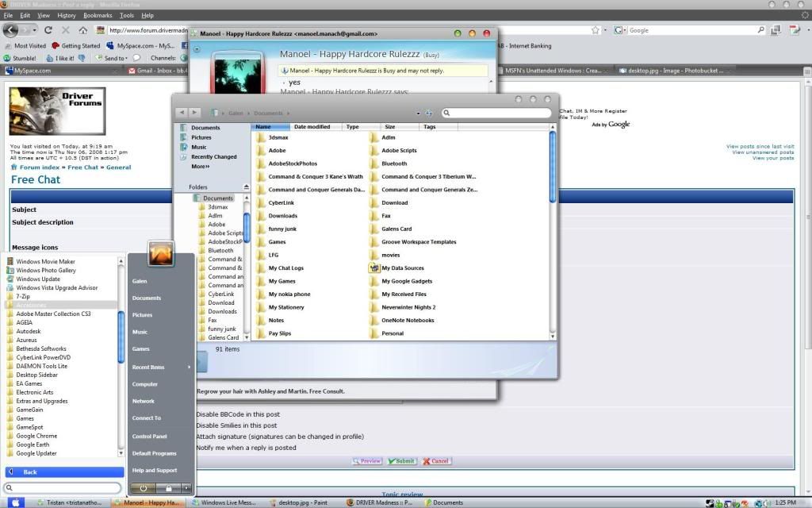812x508 pixels.
Task: Click the Firefox Stop loading icon
Action: pos(66,30)
